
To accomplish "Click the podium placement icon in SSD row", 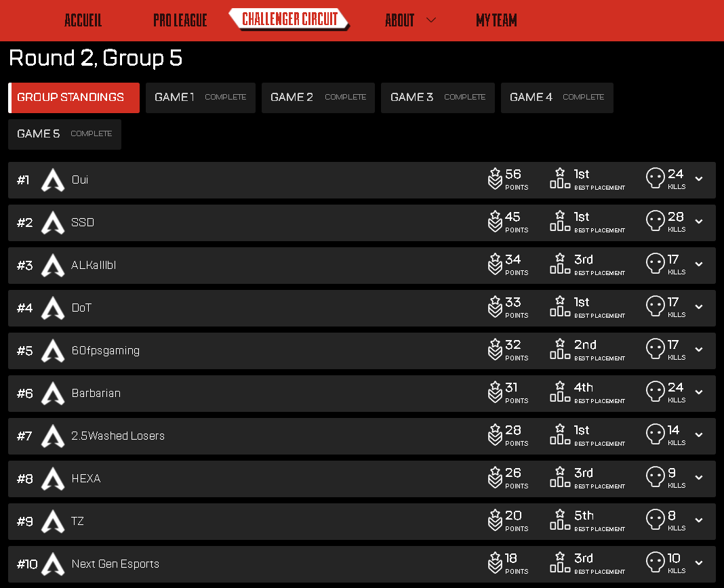I will click(x=560, y=221).
